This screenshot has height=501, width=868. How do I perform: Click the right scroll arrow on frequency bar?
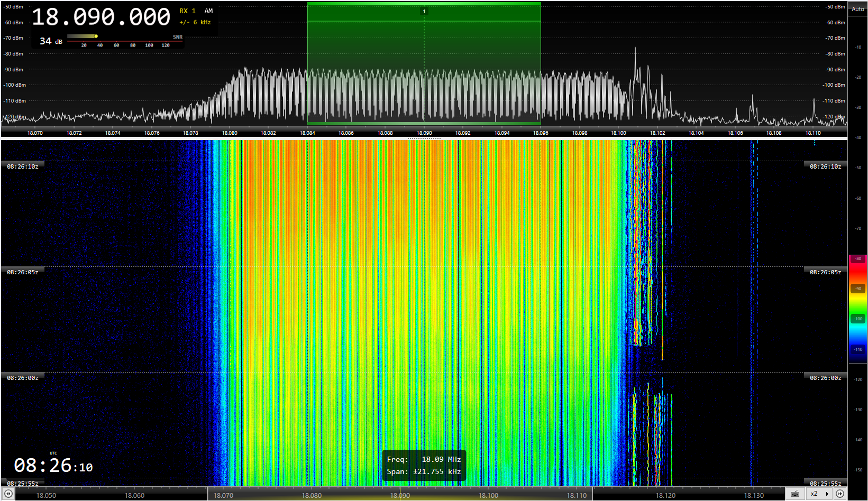(x=840, y=494)
